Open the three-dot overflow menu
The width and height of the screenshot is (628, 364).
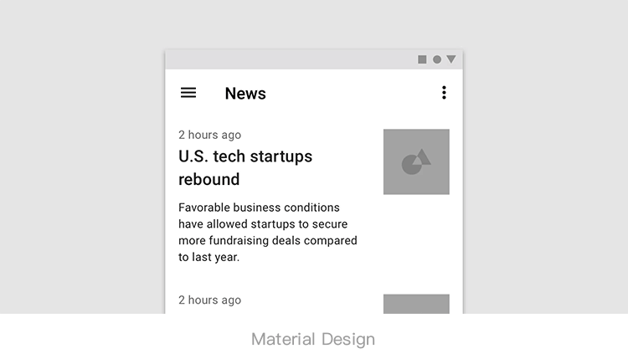(x=444, y=93)
